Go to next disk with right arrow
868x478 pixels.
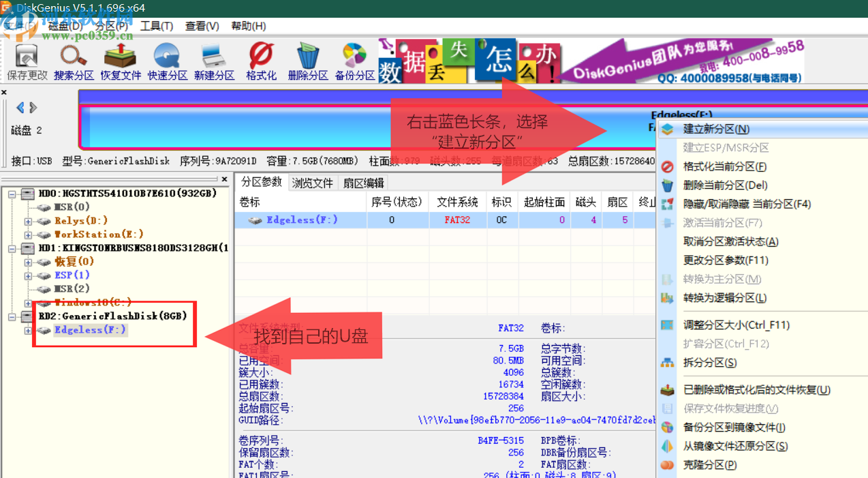pyautogui.click(x=33, y=108)
